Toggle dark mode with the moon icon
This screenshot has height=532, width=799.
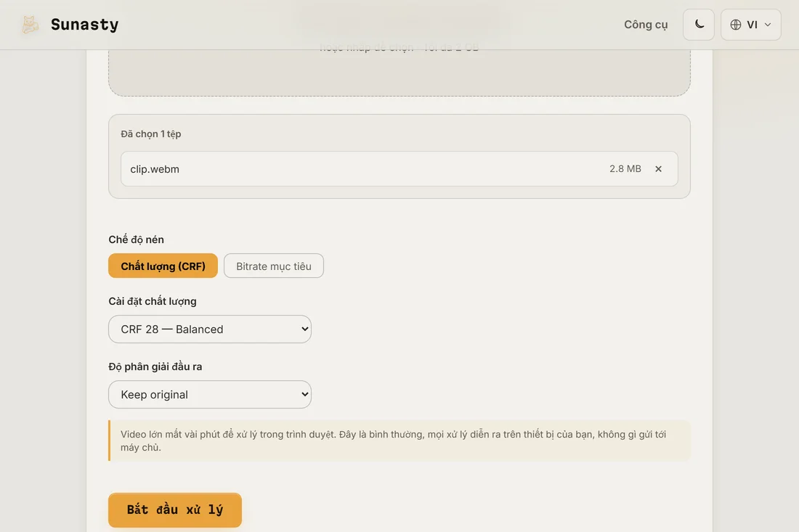699,25
